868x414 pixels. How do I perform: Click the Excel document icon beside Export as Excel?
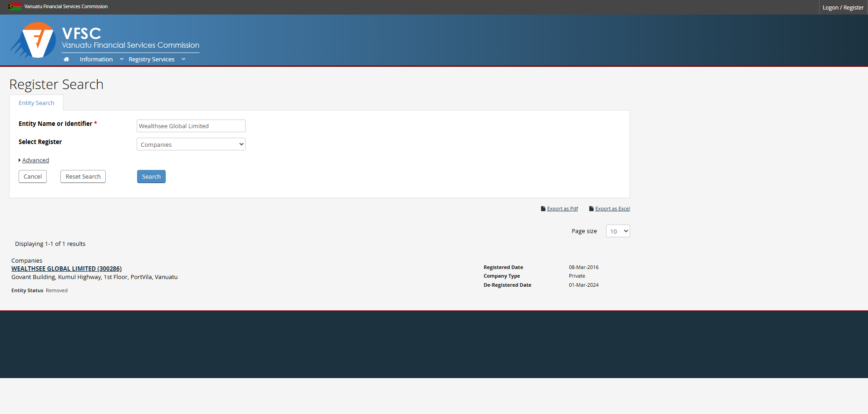(591, 209)
